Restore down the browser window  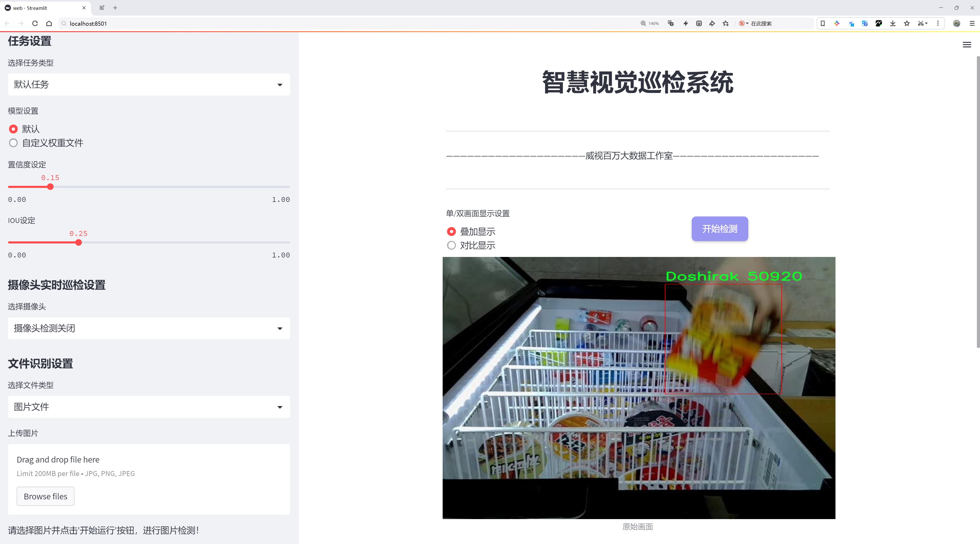pyautogui.click(x=956, y=8)
